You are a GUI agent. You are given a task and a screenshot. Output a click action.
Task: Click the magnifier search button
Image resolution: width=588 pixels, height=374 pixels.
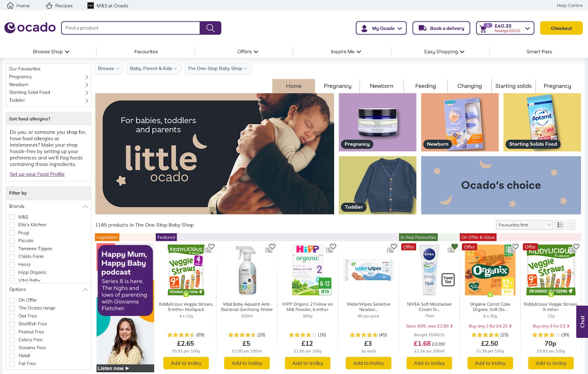pos(211,28)
